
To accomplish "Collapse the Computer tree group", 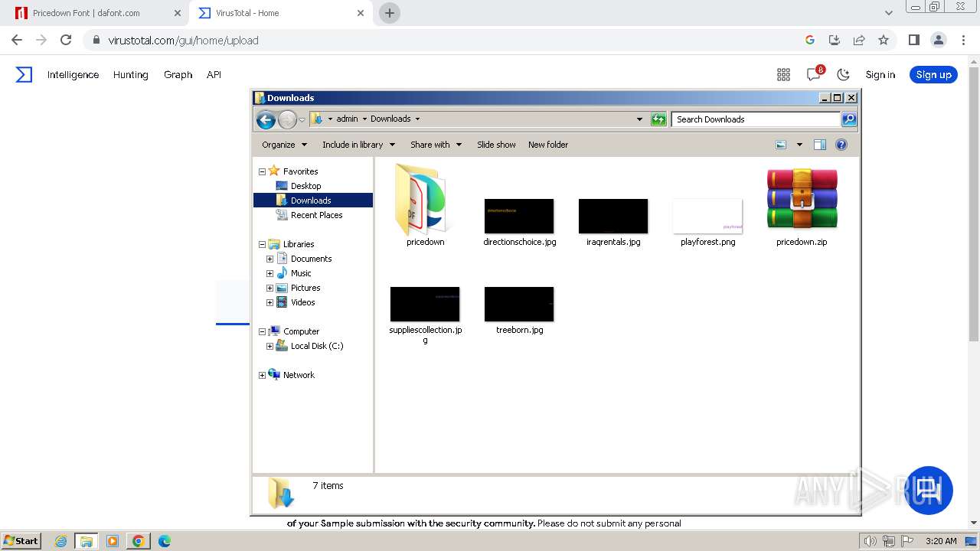I will (x=262, y=331).
